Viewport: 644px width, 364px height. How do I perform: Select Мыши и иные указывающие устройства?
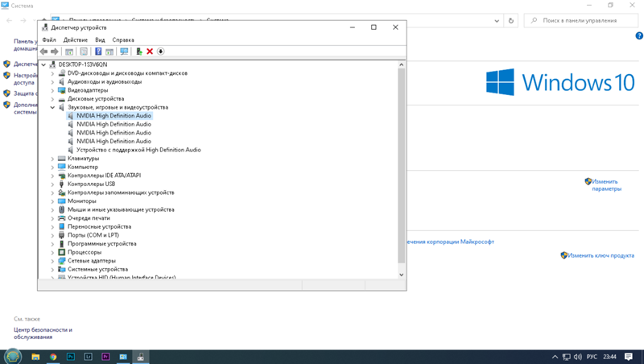point(121,209)
